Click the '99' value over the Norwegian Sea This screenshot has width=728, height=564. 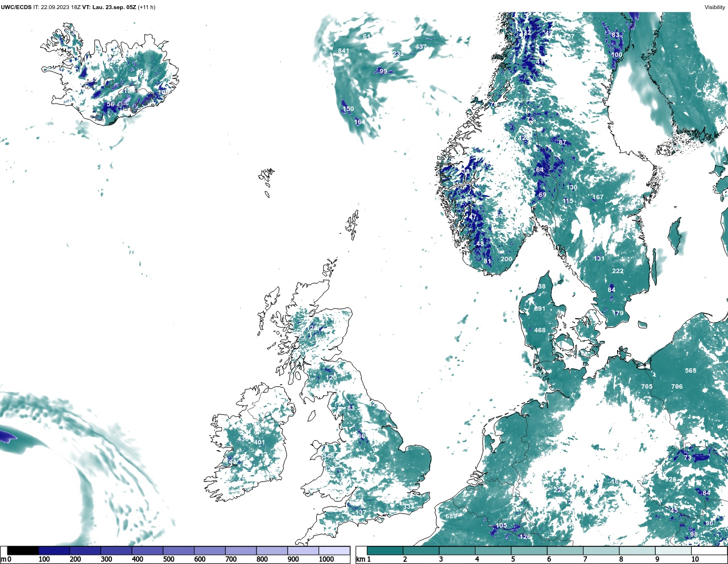tap(383, 71)
